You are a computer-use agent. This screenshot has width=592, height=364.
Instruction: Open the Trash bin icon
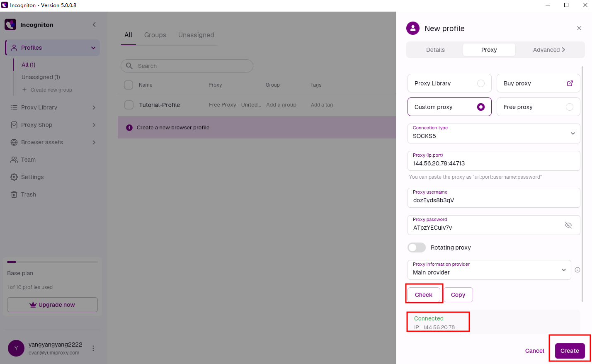click(x=14, y=194)
